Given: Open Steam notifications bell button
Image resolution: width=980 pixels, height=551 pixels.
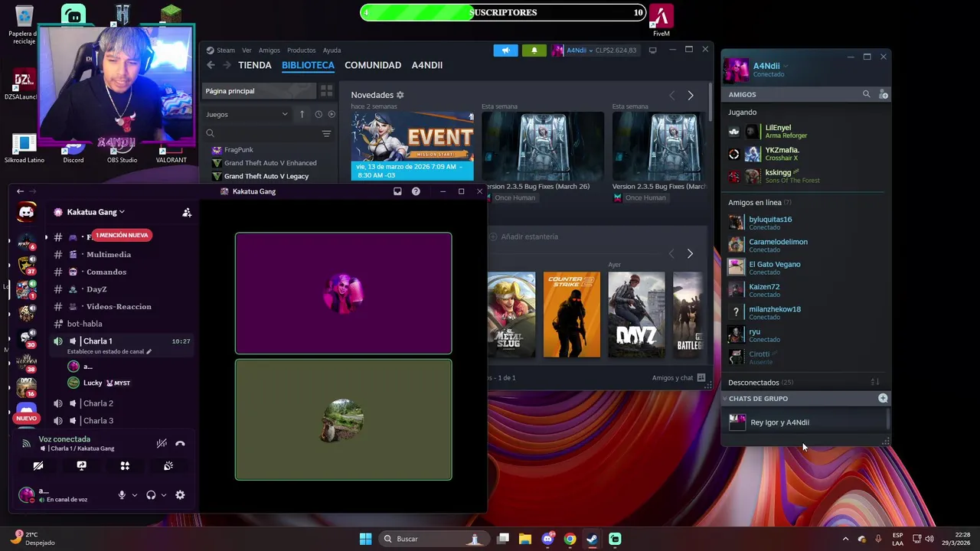Looking at the screenshot, I should (x=534, y=51).
